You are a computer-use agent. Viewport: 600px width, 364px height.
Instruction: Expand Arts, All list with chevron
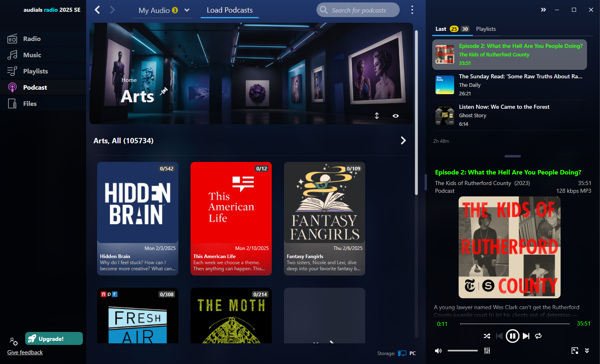click(x=403, y=140)
